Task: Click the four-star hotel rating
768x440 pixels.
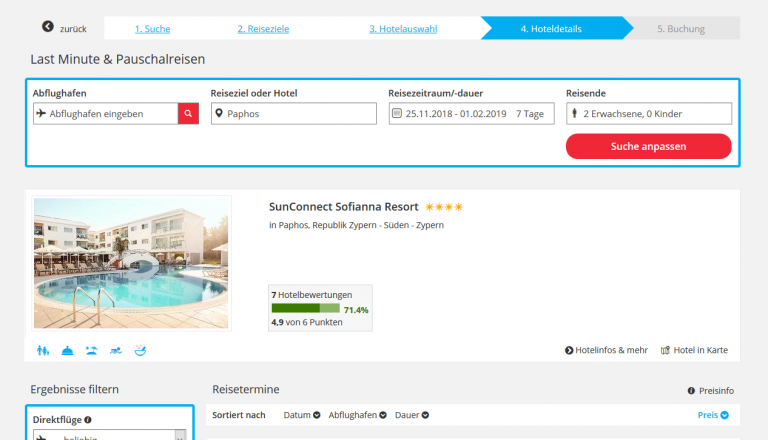Action: pyautogui.click(x=444, y=207)
